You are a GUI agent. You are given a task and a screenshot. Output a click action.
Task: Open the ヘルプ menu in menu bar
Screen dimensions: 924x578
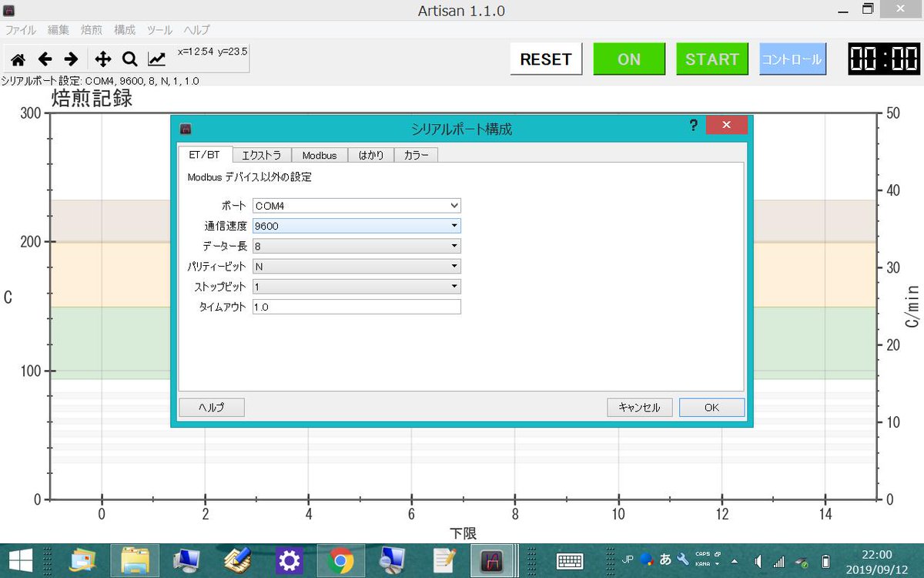[x=196, y=30]
